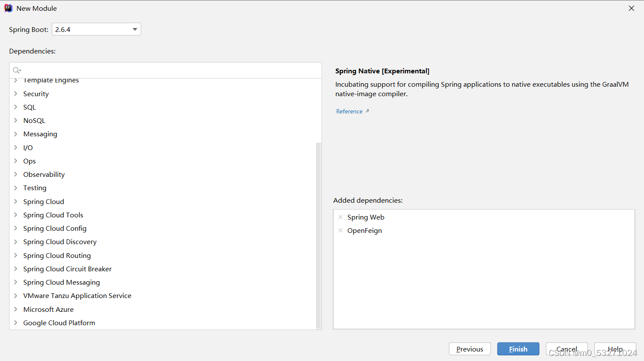Screen dimensions: 644x361
Task: Go back with the Previous button
Action: click(470, 349)
